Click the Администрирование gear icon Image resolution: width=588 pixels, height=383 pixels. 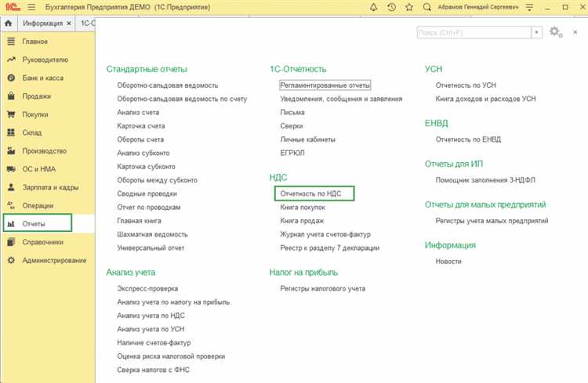[11, 260]
